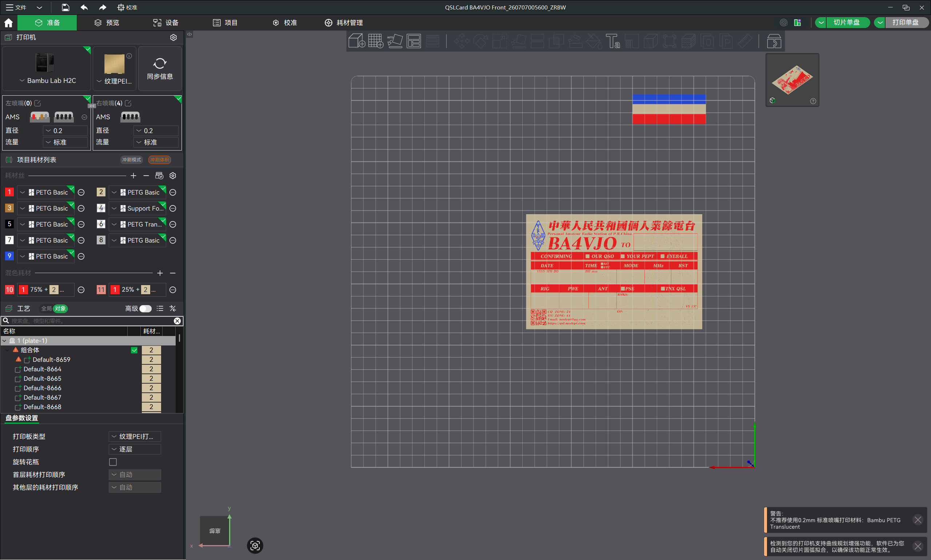The width and height of the screenshot is (931, 560).
Task: Click the 校准 button in title bar
Action: 127,7
